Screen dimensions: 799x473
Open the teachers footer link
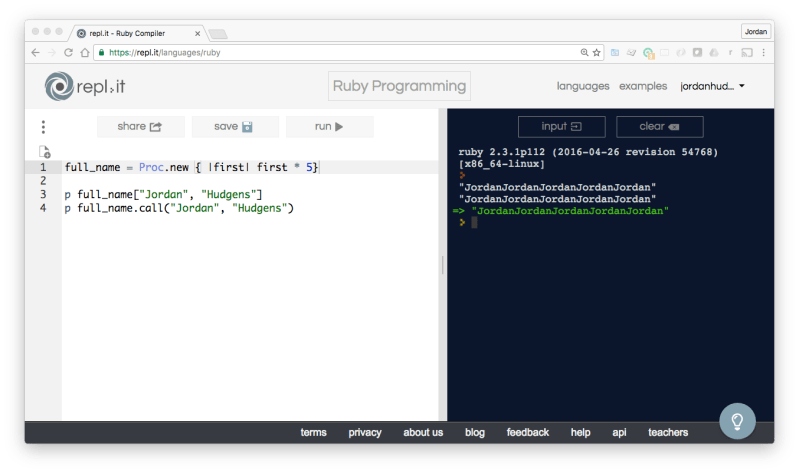(668, 432)
